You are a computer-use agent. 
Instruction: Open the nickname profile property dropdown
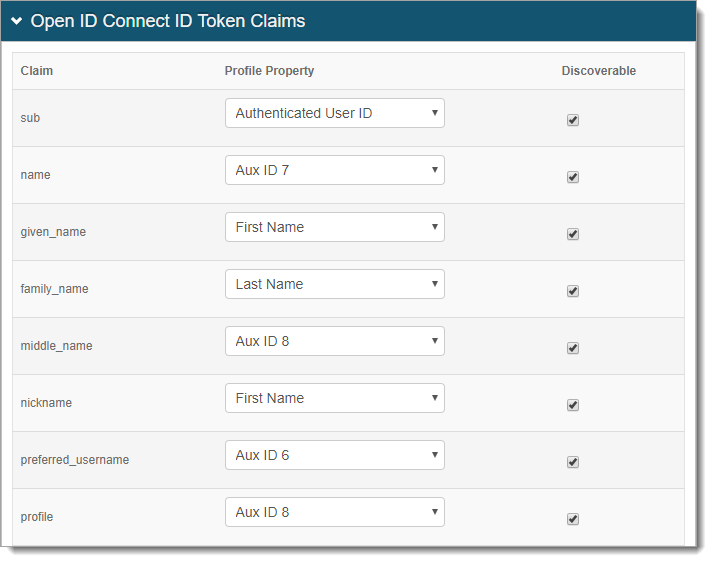tap(334, 399)
